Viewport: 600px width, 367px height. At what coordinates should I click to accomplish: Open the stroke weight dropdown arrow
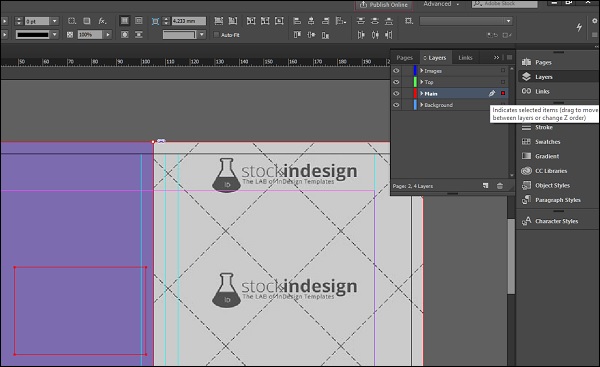pos(55,21)
